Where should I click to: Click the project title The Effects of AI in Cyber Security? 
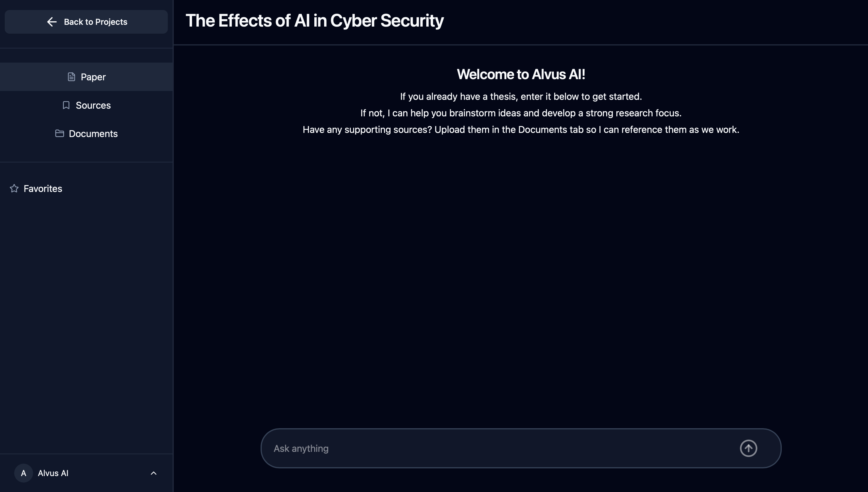tap(315, 20)
